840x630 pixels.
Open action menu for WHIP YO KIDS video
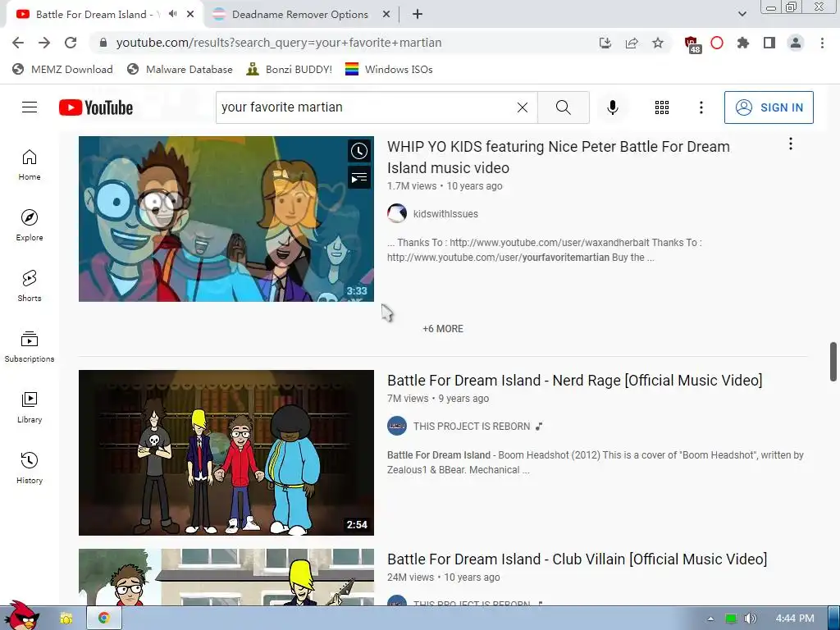pyautogui.click(x=790, y=144)
